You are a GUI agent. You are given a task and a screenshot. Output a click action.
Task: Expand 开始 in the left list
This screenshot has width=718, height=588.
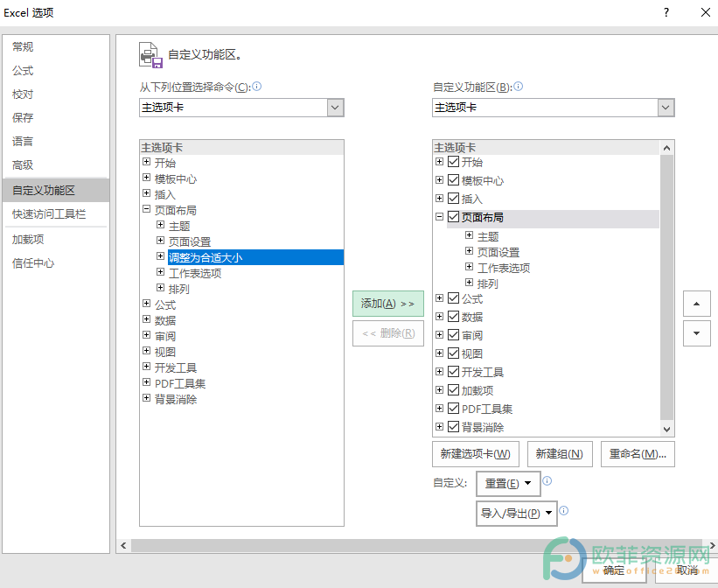coord(147,162)
